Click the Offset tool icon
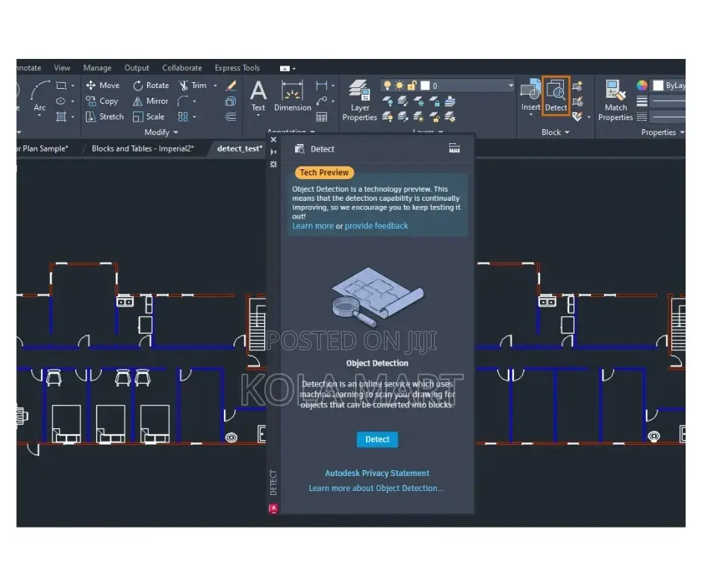Viewport: 702px width, 588px height. [x=231, y=117]
